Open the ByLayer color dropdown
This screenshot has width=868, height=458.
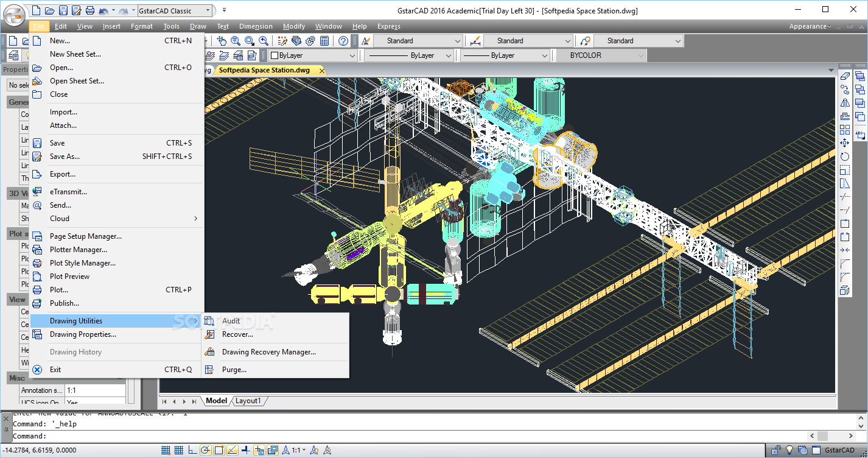pyautogui.click(x=313, y=55)
